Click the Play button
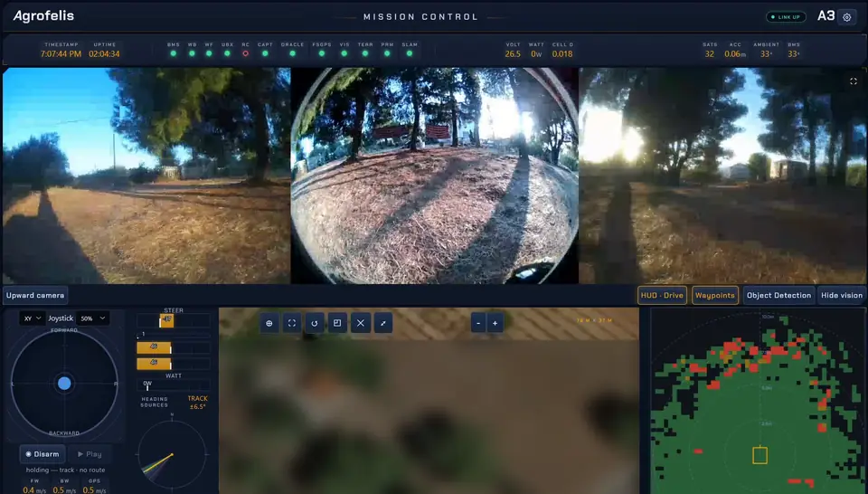The height and width of the screenshot is (494, 868). pos(90,454)
